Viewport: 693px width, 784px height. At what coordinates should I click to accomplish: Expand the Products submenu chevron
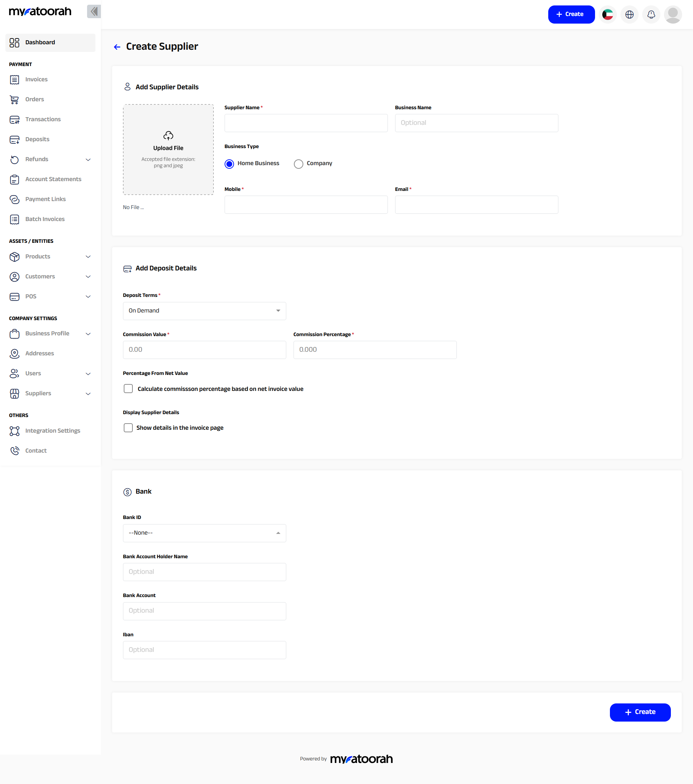pos(88,257)
